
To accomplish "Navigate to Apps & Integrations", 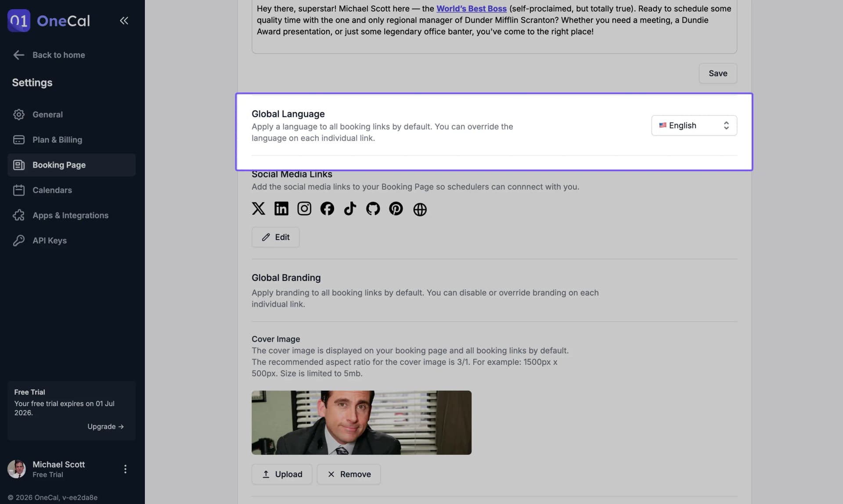I will [70, 216].
